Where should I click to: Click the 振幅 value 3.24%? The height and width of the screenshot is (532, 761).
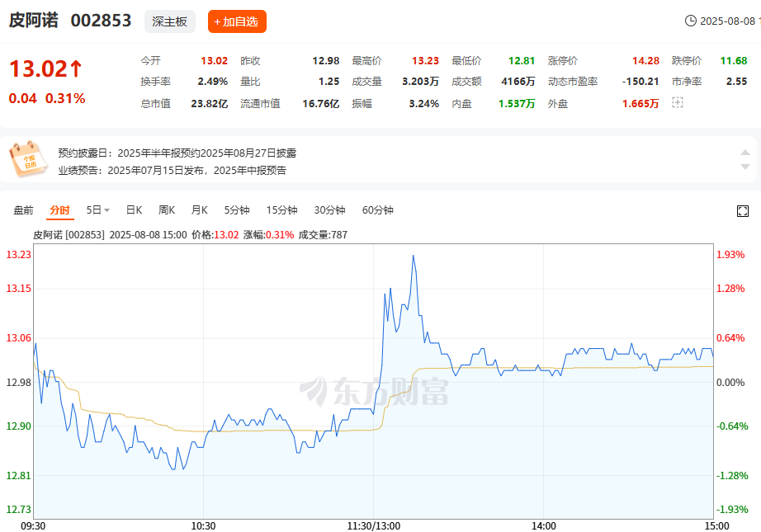[x=423, y=104]
